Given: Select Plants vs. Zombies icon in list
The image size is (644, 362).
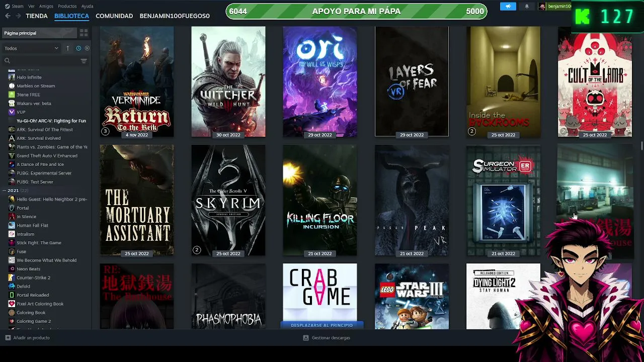Looking at the screenshot, I should 12,147.
